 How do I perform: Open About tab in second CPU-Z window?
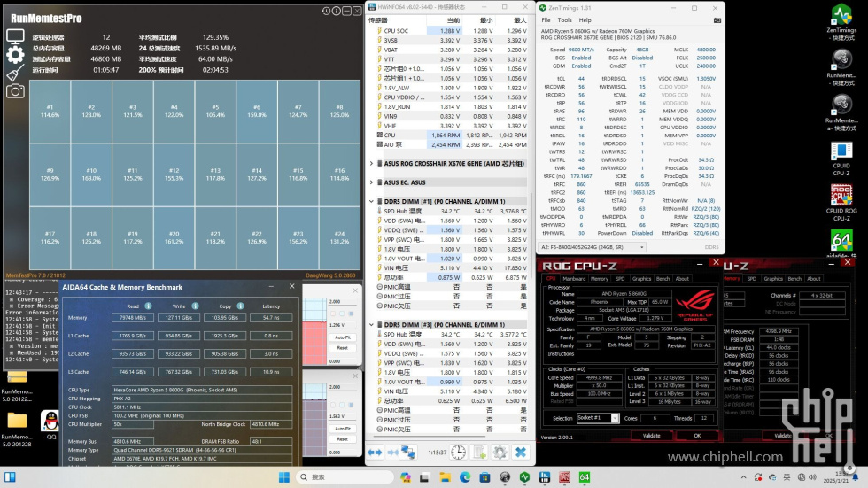(x=814, y=279)
